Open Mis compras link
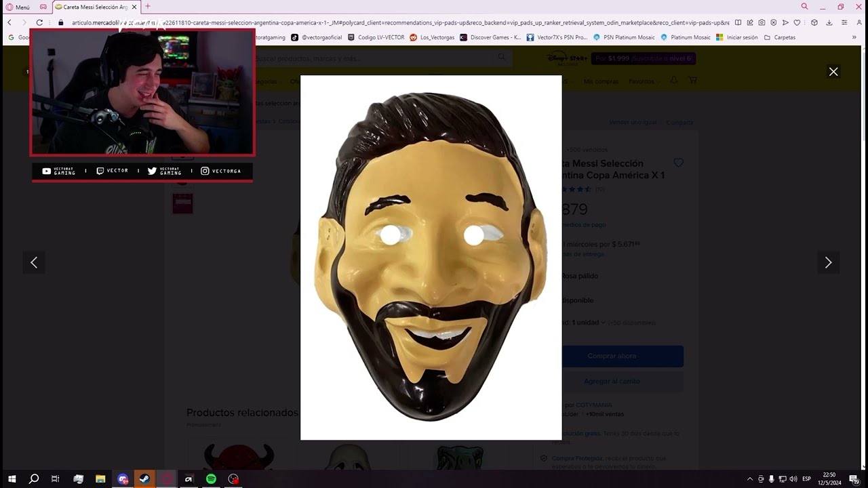Image resolution: width=868 pixels, height=488 pixels. (601, 81)
